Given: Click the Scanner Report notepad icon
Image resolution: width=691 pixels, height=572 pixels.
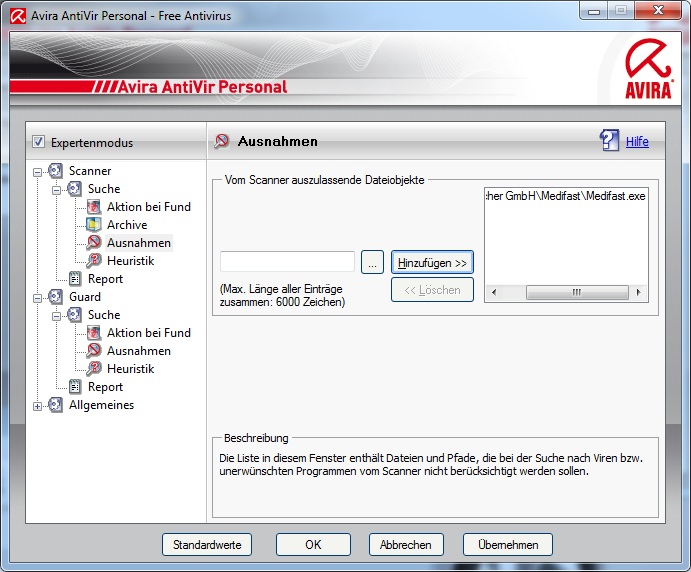Looking at the screenshot, I should (x=74, y=279).
